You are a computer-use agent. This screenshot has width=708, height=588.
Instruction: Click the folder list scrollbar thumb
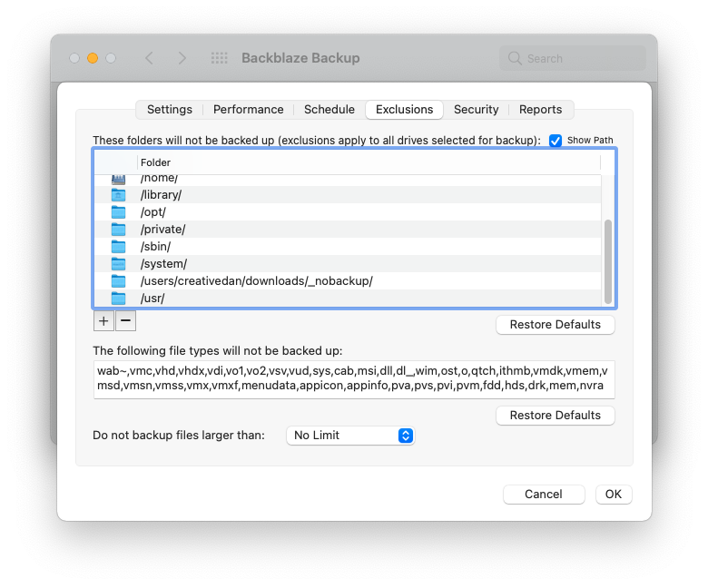pos(608,261)
